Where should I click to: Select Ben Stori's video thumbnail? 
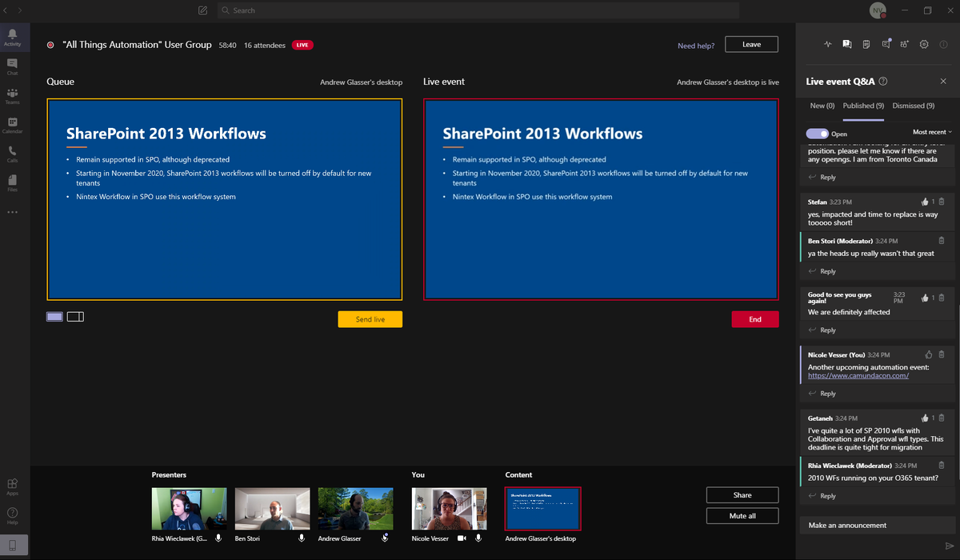pos(272,509)
